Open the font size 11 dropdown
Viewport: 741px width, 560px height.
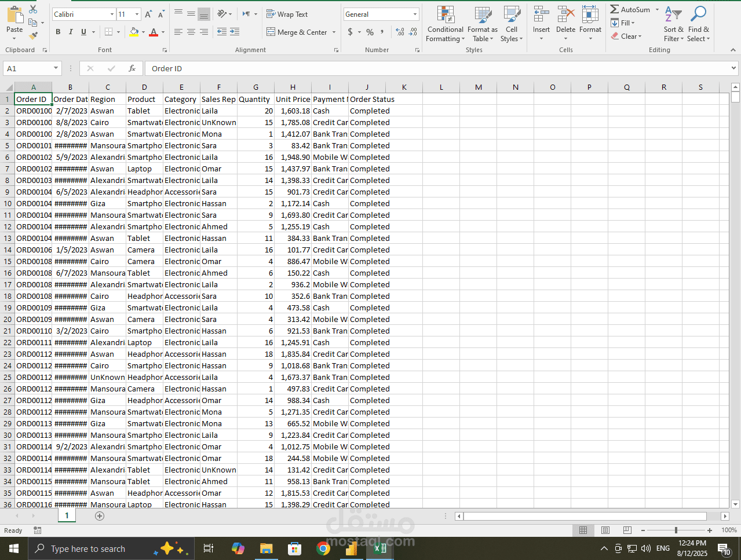[x=137, y=14]
